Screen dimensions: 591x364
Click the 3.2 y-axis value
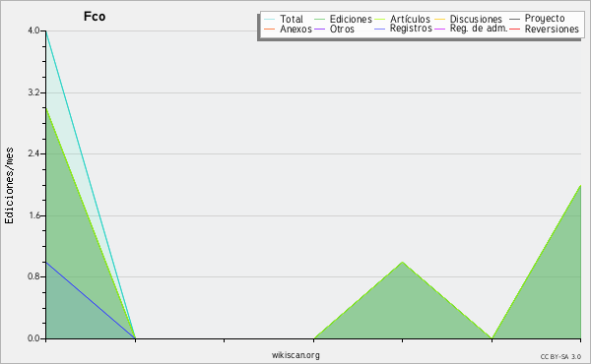(33, 92)
